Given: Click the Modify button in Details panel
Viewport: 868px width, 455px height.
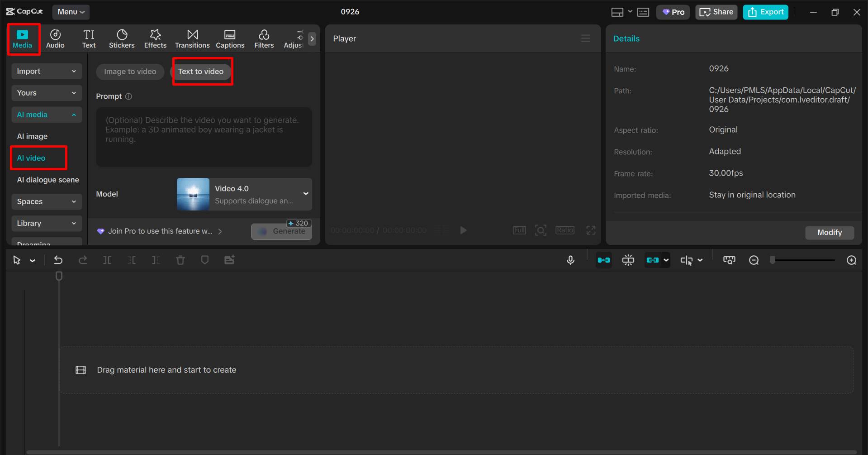Looking at the screenshot, I should pos(829,232).
